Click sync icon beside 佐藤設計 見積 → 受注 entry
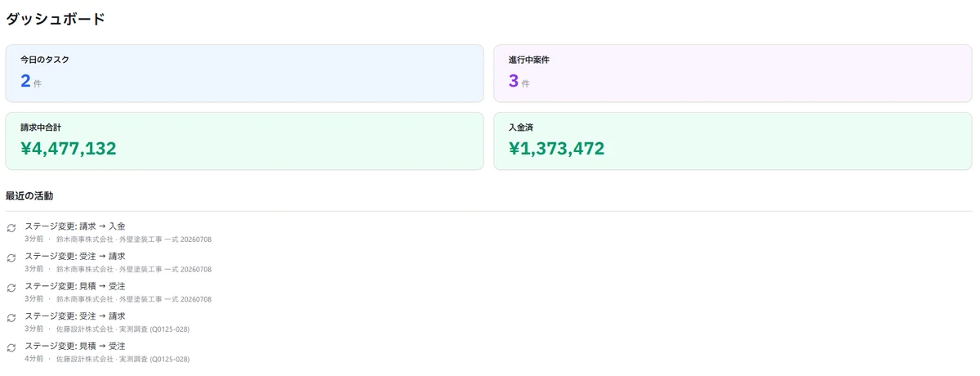Screen dimensions: 980x376 [x=11, y=348]
